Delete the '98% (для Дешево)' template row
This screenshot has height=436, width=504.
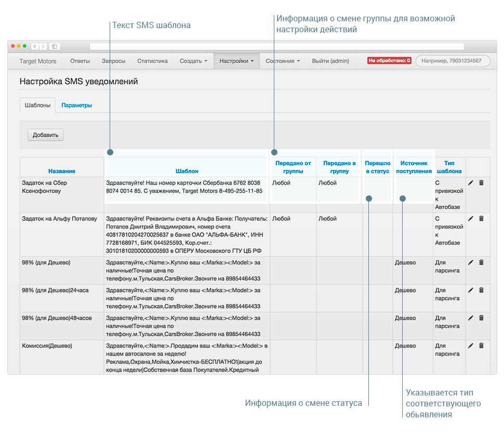click(481, 262)
